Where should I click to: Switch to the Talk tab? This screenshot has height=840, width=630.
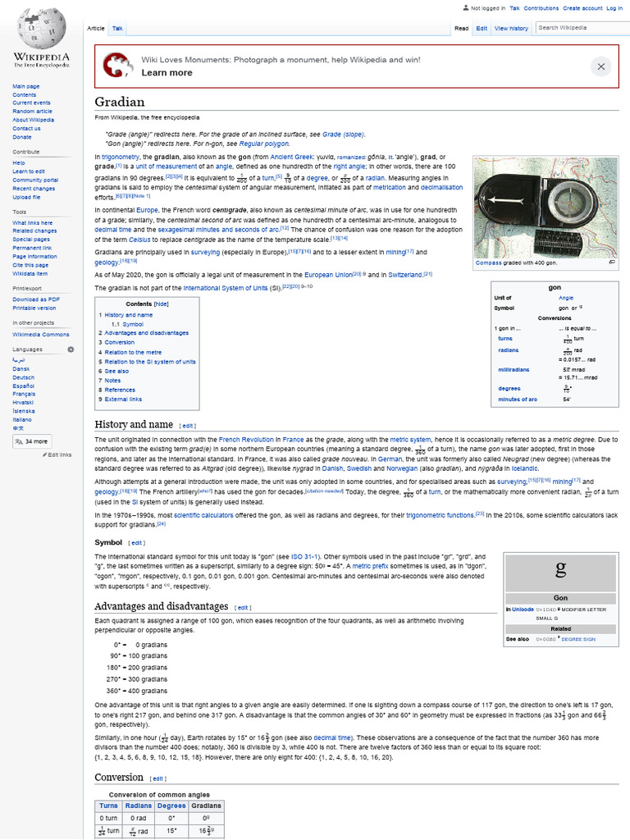coord(117,29)
